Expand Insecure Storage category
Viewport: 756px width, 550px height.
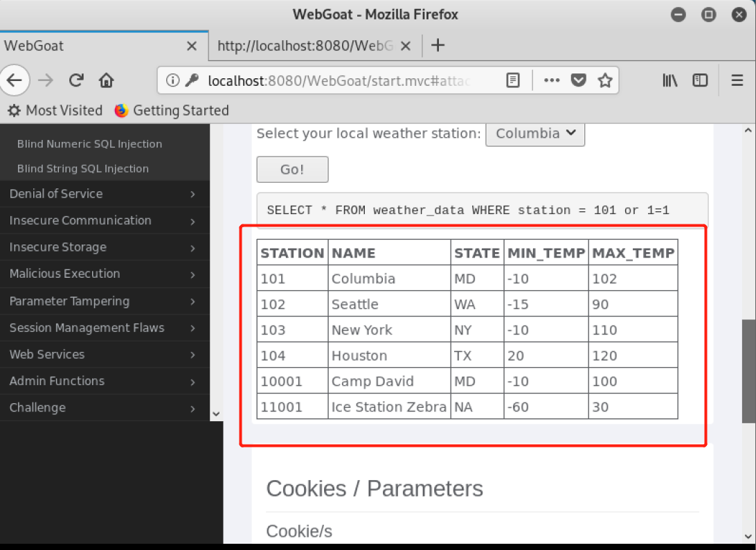105,247
